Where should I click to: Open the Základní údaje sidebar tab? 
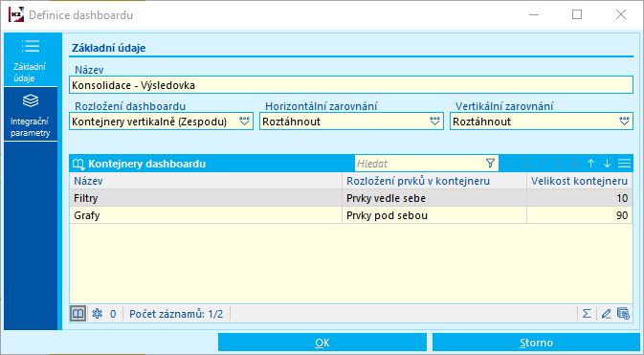[x=31, y=60]
